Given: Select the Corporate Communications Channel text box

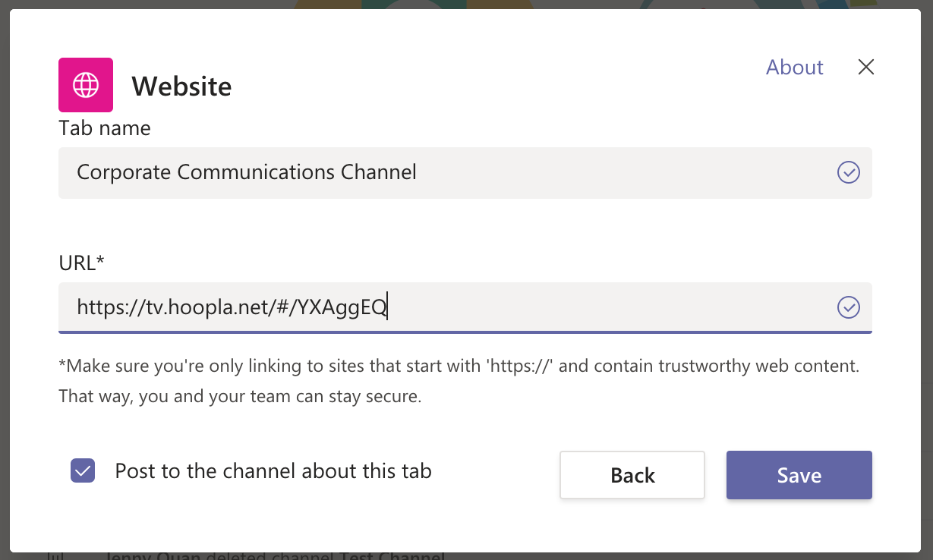Looking at the screenshot, I should pos(380,172).
